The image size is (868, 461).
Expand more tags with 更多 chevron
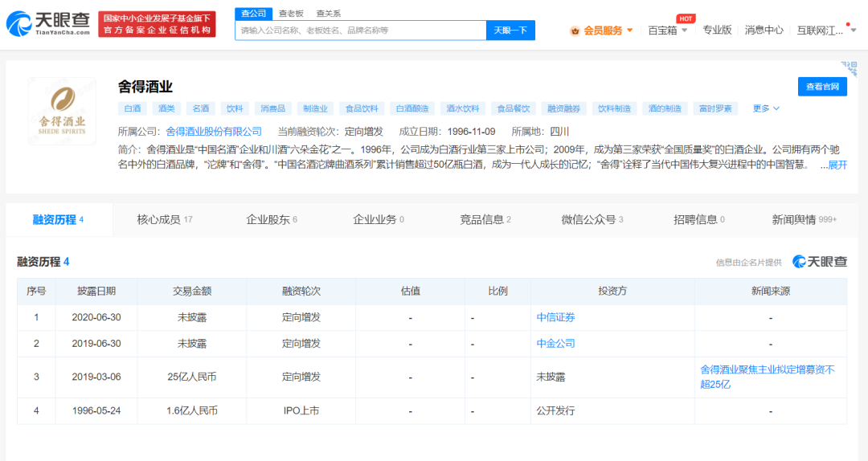(x=766, y=108)
